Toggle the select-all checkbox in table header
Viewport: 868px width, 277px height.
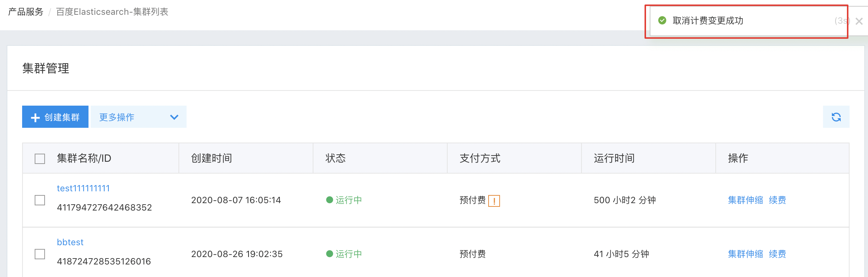(40, 159)
